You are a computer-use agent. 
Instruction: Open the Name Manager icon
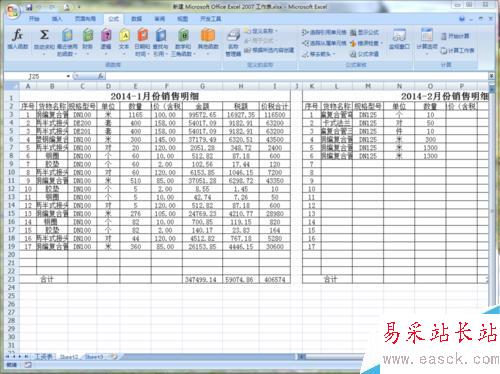click(x=233, y=35)
